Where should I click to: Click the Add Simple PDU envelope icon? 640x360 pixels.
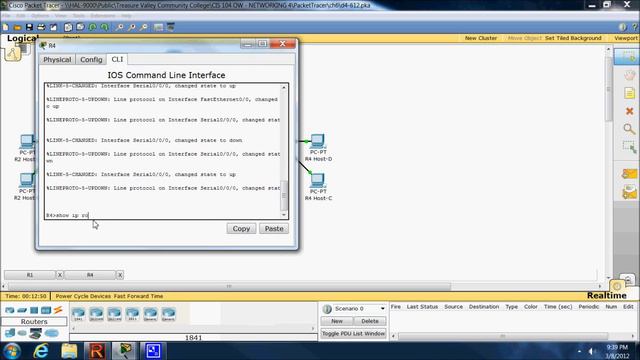(629, 173)
